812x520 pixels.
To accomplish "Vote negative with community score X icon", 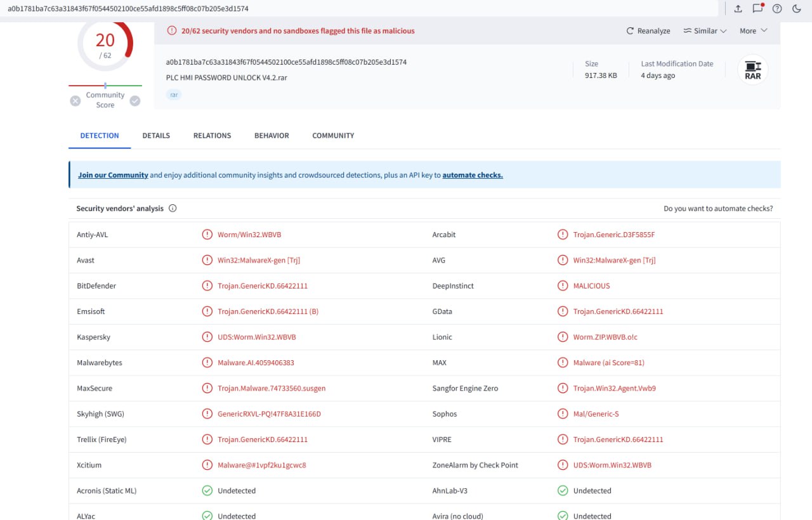I will coord(75,100).
